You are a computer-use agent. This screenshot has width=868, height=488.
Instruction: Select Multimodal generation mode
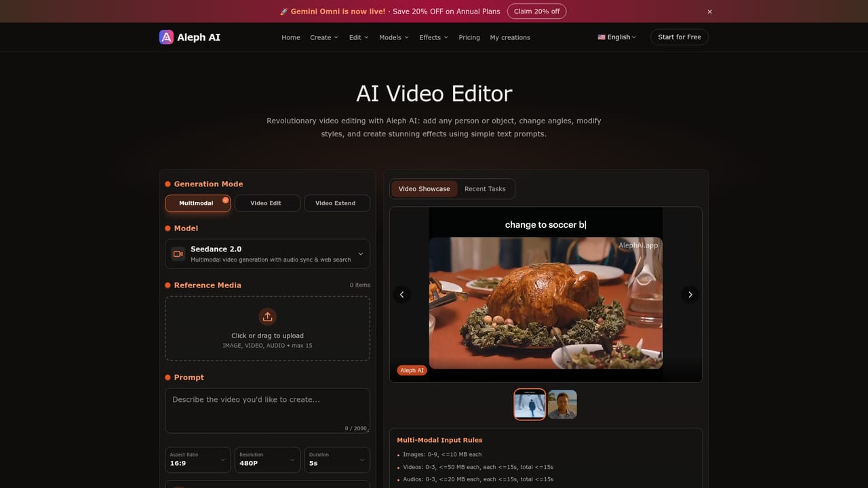pos(198,203)
